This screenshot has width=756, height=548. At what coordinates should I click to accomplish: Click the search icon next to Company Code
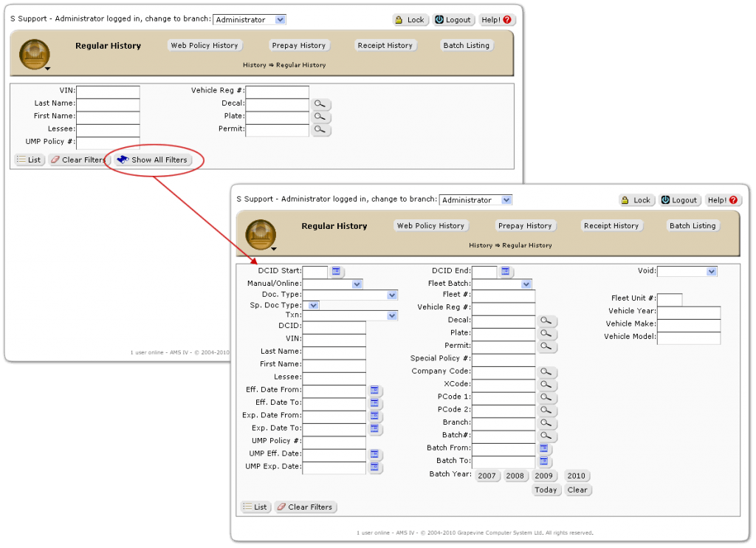[x=547, y=371]
